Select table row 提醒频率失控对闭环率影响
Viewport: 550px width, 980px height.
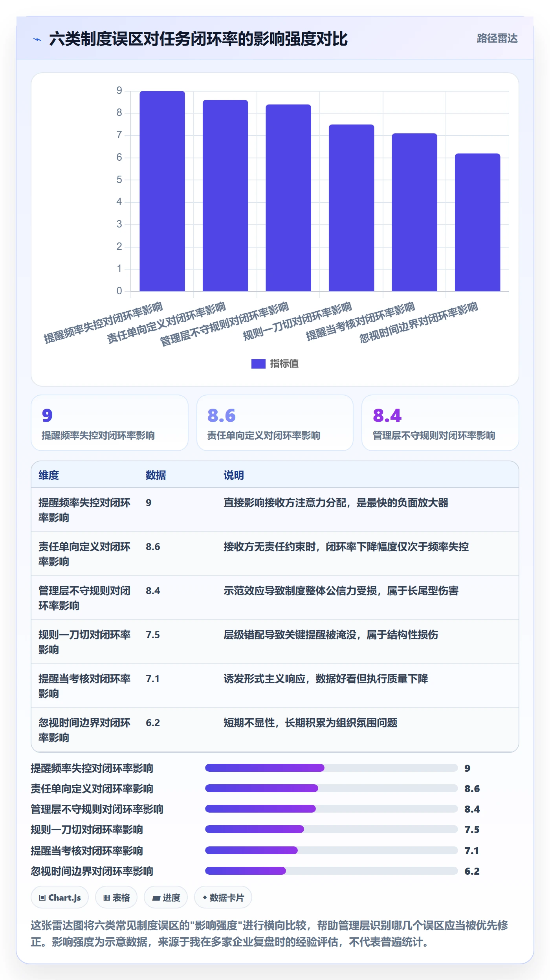pos(275,510)
